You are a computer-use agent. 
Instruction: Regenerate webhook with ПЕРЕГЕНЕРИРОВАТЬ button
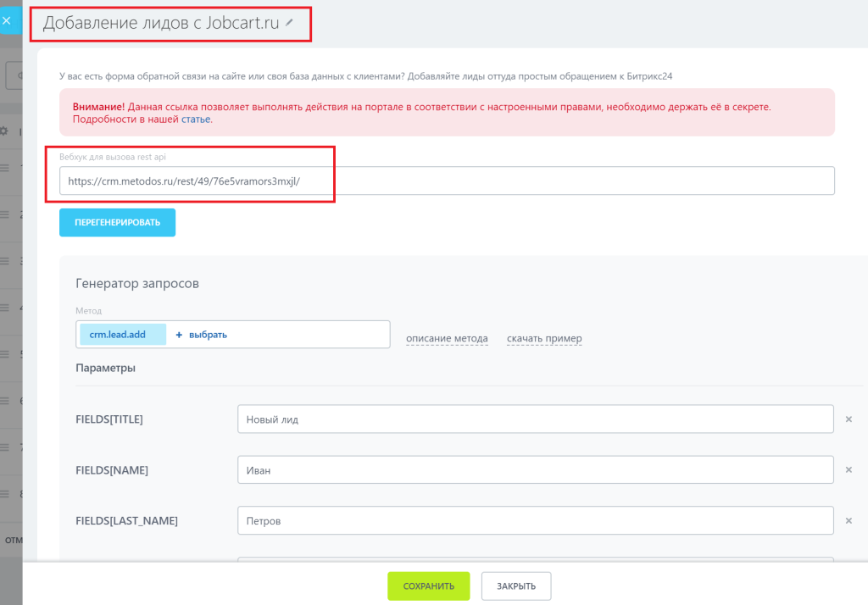[x=117, y=223]
